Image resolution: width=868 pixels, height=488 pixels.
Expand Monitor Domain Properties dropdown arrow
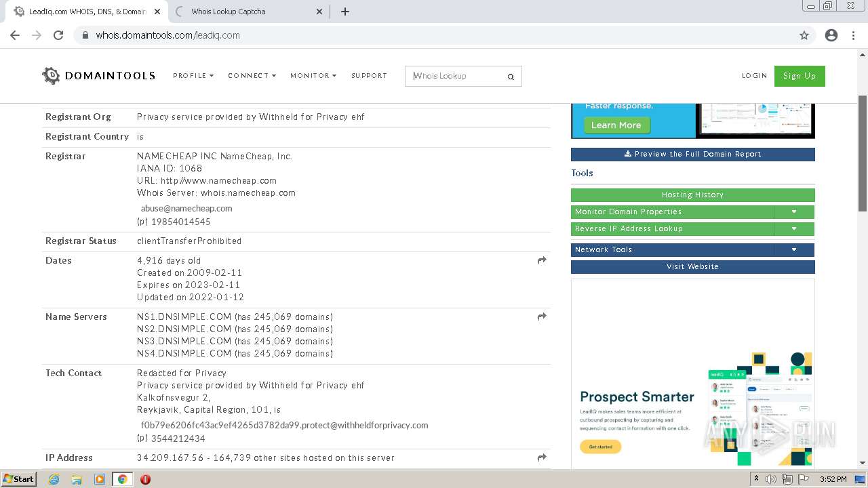(x=794, y=211)
